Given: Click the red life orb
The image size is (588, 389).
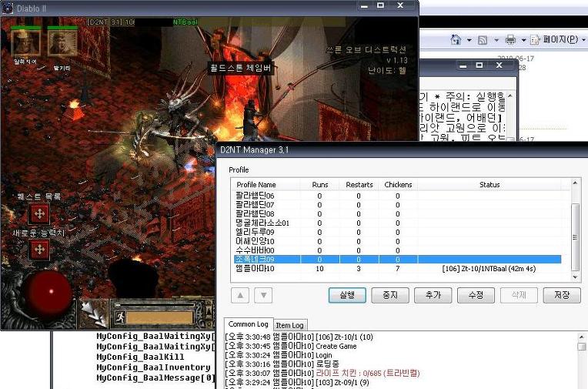Looking at the screenshot, I should point(48,292).
